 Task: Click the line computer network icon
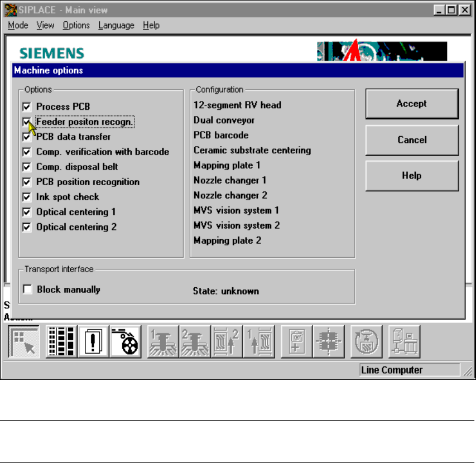click(x=405, y=341)
